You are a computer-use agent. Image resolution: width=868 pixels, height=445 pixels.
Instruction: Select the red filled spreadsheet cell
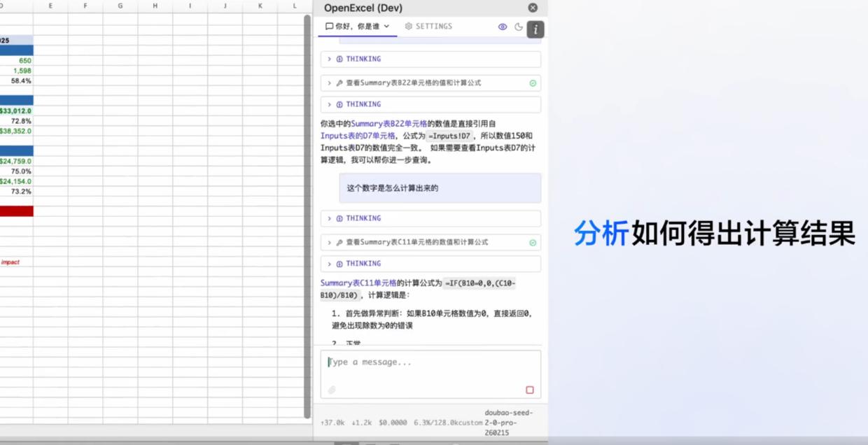16,211
